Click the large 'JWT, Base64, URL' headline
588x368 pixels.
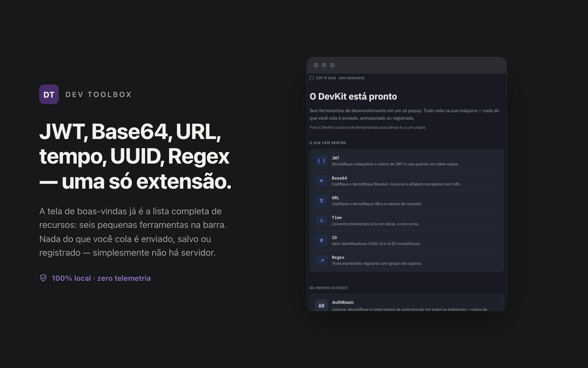click(135, 156)
